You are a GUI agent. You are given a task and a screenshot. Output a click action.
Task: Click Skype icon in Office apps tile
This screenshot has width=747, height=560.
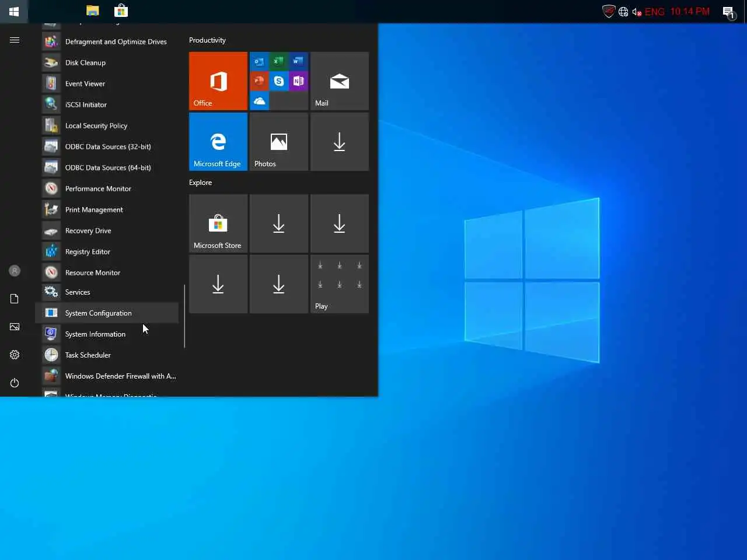coord(279,81)
